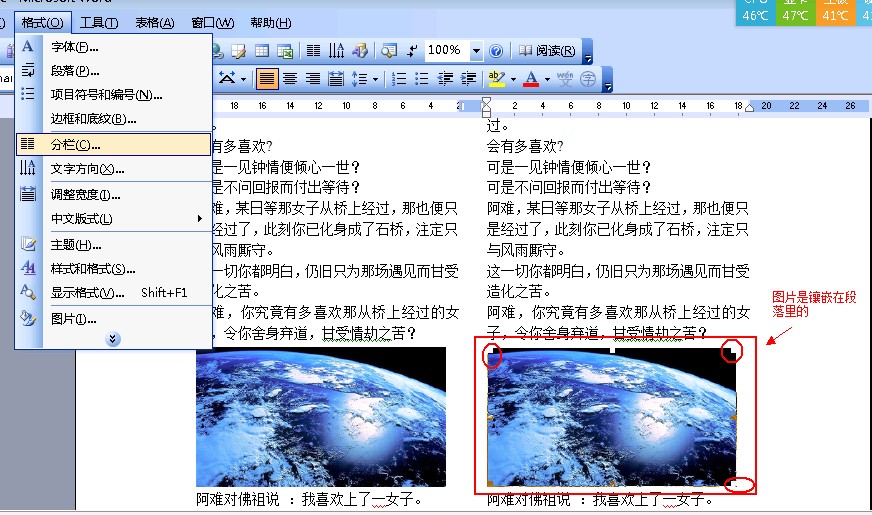Click the right indent ruler marker
Viewport: 872px width, 515px height.
point(749,107)
